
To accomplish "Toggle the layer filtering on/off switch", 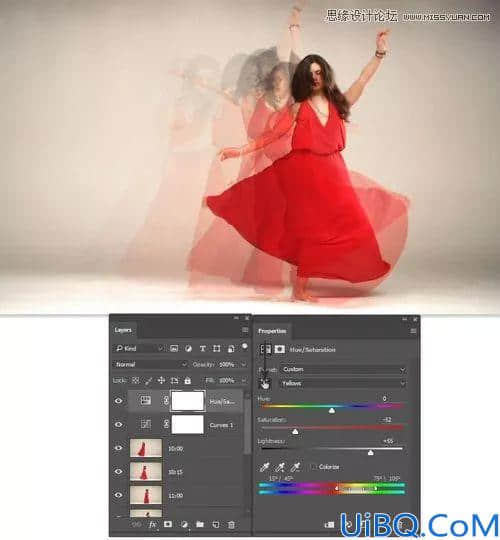I will pos(244,346).
